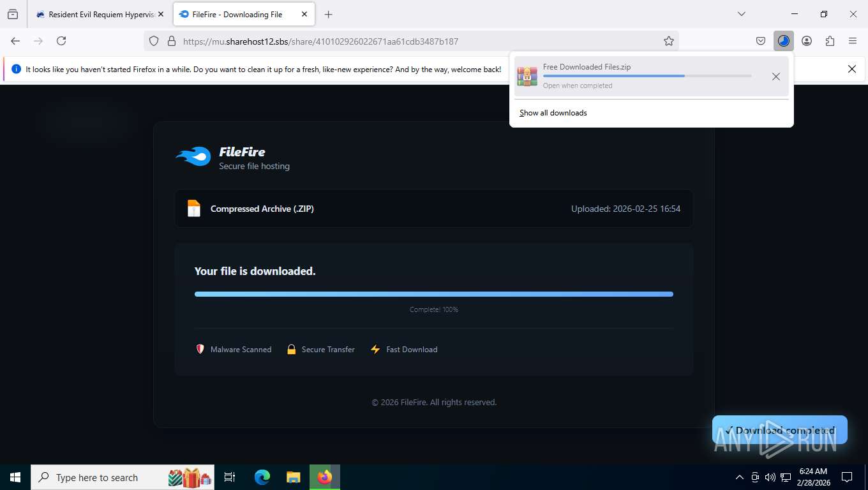Bookmark this page with star icon
This screenshot has height=490, width=868.
(669, 41)
